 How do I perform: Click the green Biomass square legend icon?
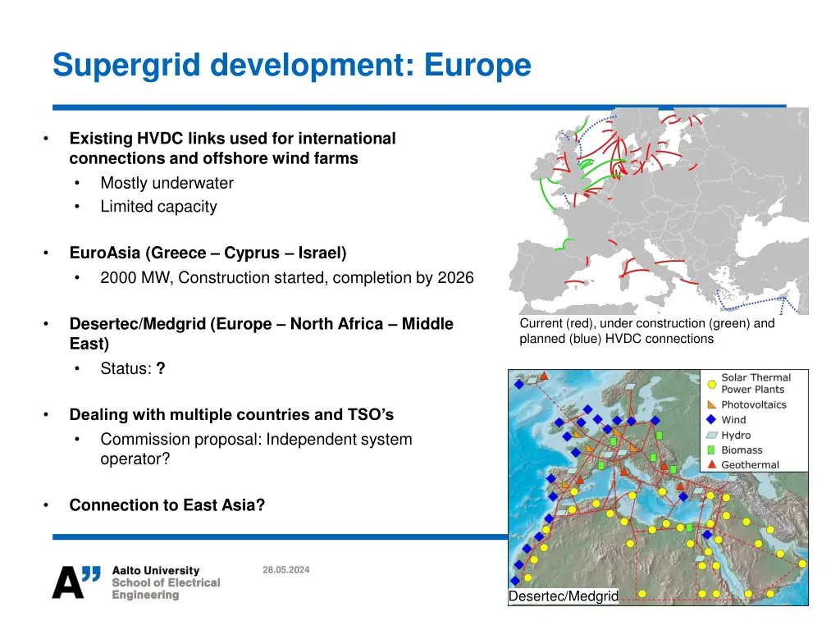coord(711,450)
